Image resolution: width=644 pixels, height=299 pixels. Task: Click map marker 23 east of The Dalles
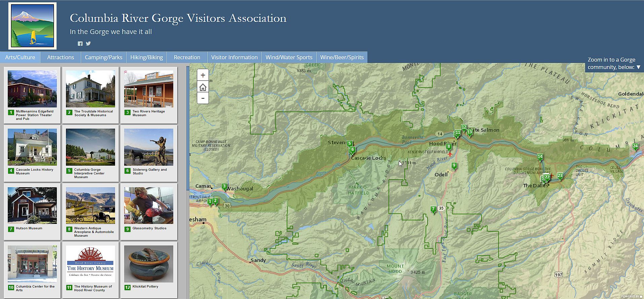click(560, 176)
